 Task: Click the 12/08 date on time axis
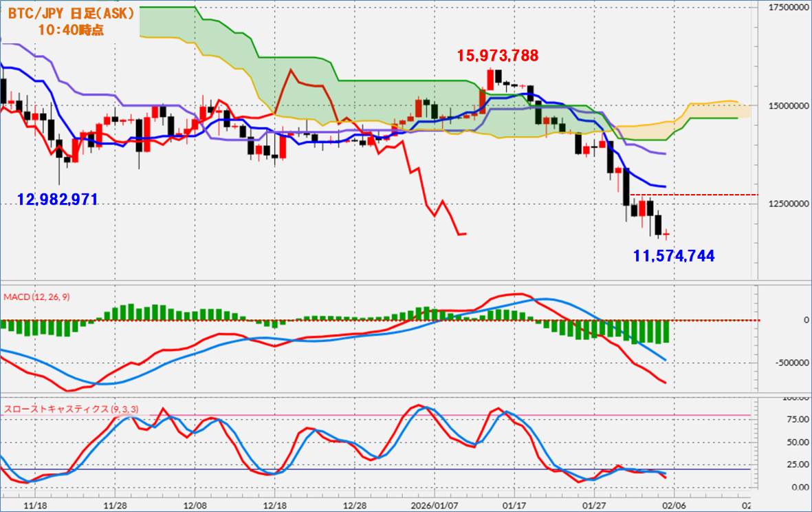click(195, 504)
